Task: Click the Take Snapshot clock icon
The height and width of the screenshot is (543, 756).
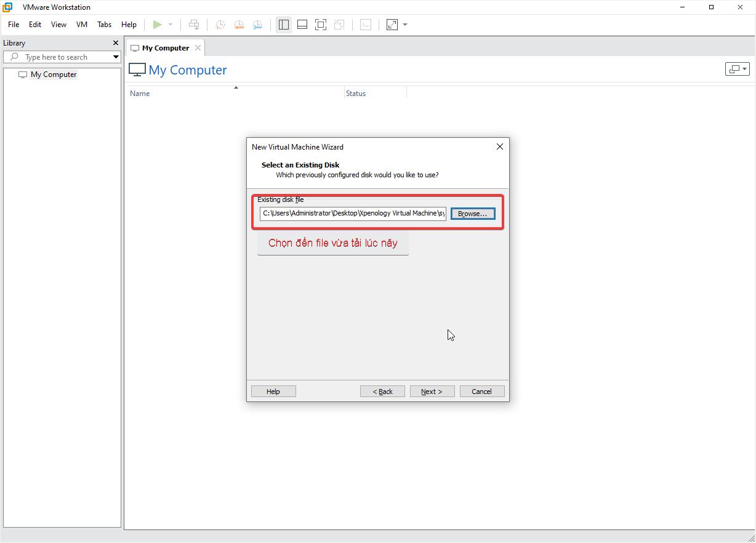Action: (x=220, y=25)
